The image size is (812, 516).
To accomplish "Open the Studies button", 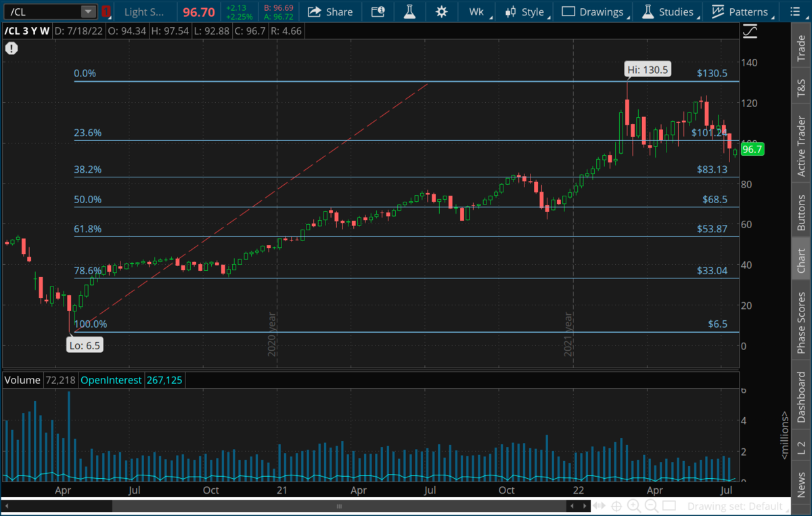I will point(668,12).
